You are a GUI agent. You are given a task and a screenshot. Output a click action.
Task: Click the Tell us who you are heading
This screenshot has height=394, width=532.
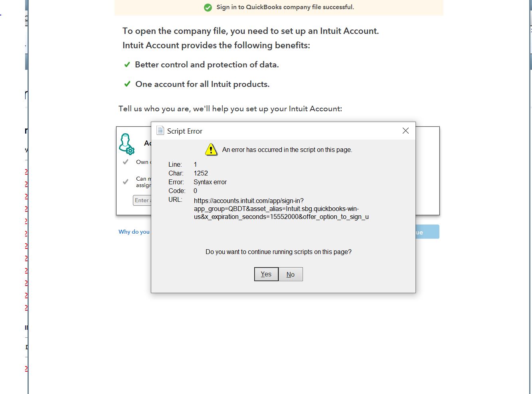coord(230,109)
